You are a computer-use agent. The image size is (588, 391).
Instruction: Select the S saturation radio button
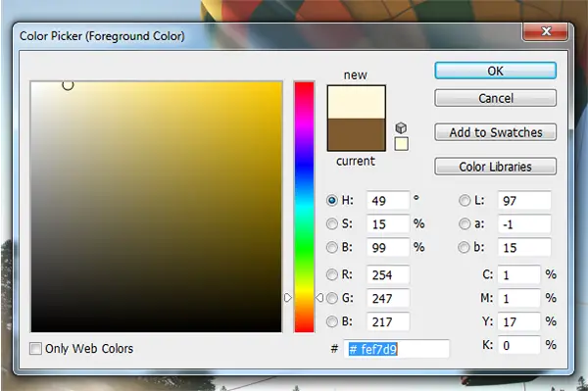tap(332, 223)
